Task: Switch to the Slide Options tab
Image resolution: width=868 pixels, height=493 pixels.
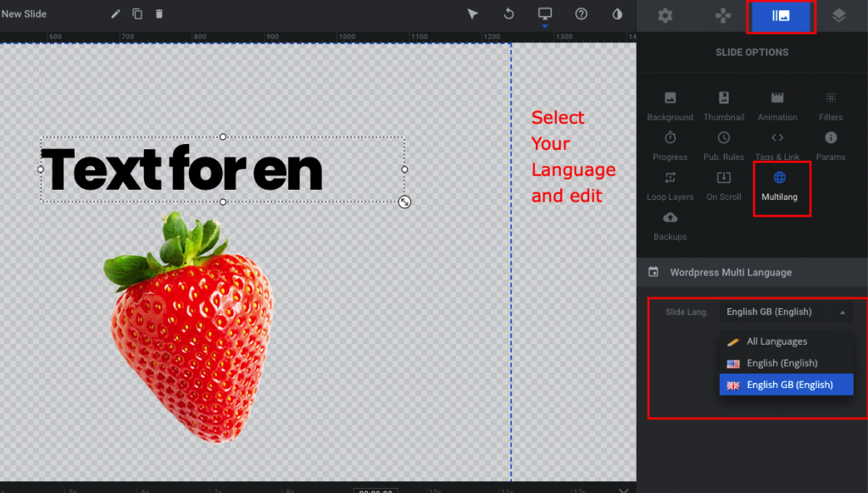Action: point(780,14)
